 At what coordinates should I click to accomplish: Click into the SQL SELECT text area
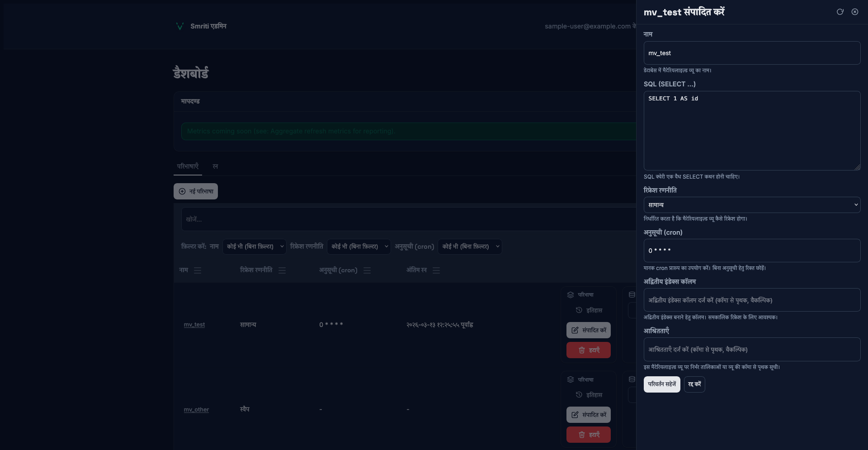click(x=751, y=131)
